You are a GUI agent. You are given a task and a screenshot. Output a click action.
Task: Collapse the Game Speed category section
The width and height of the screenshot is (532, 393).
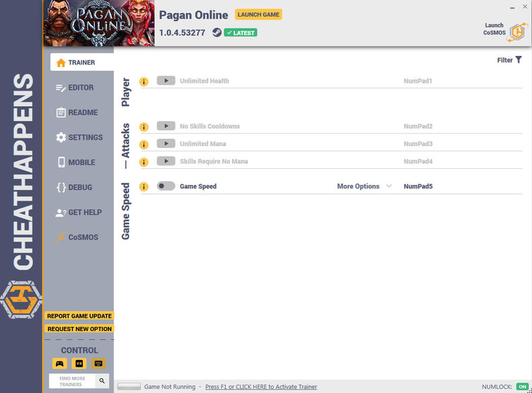pyautogui.click(x=125, y=211)
